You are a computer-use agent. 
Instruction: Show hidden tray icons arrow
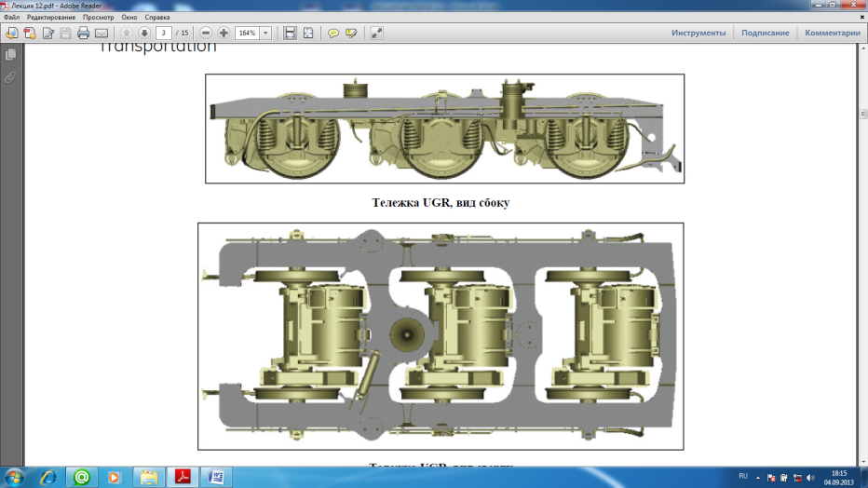coord(758,478)
